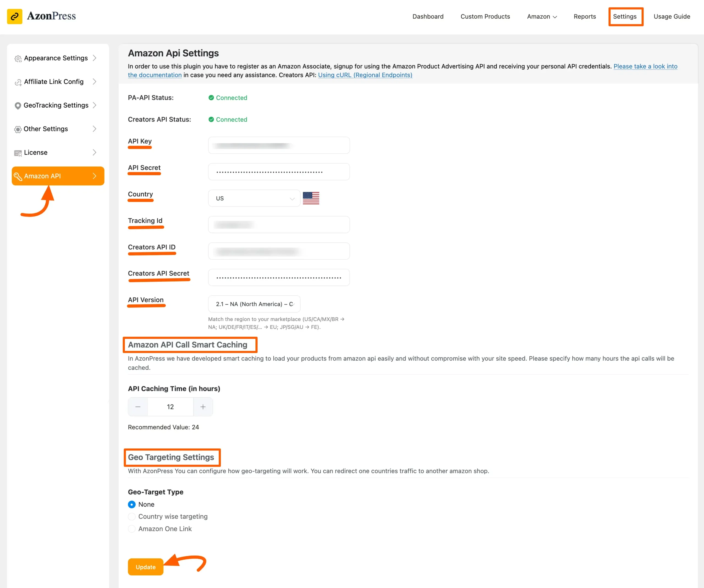704x588 pixels.
Task: Open the API Version dropdown
Action: tap(254, 304)
